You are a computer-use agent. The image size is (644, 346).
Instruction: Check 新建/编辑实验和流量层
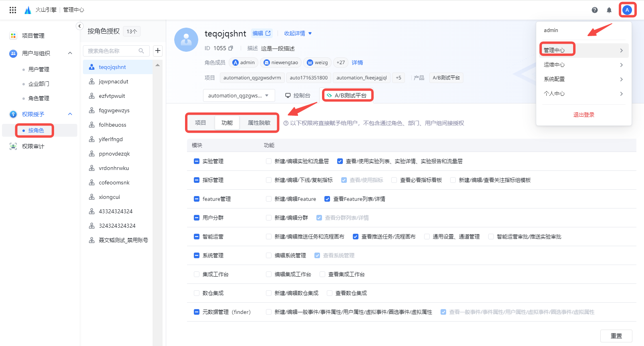coord(269,161)
